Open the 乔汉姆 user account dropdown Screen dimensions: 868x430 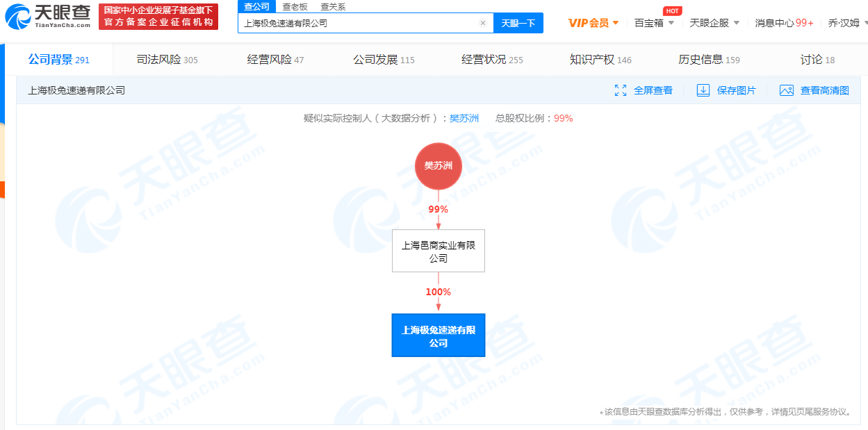coord(848,23)
